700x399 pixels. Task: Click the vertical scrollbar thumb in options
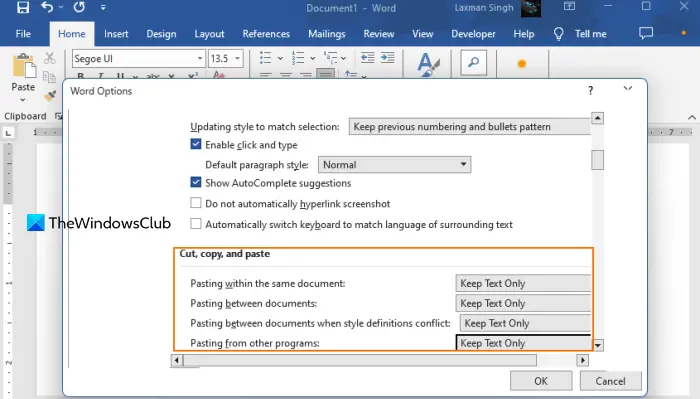(597, 160)
